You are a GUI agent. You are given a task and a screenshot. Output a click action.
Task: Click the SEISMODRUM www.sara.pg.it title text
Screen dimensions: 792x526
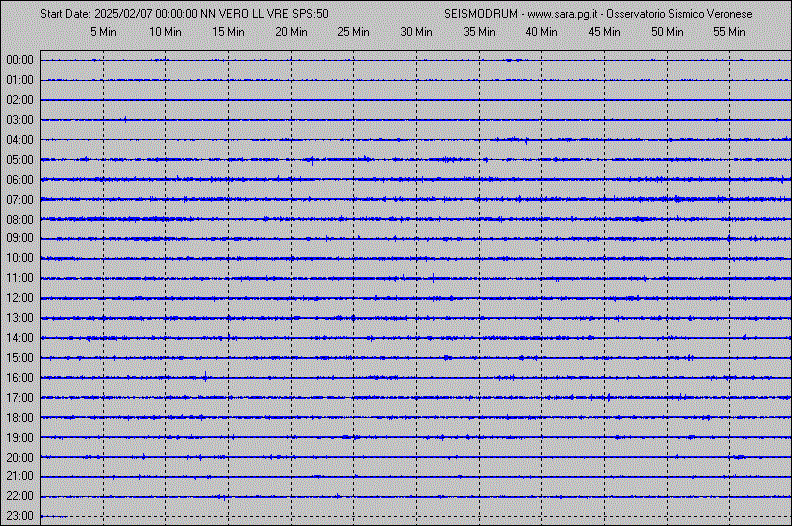tap(598, 14)
